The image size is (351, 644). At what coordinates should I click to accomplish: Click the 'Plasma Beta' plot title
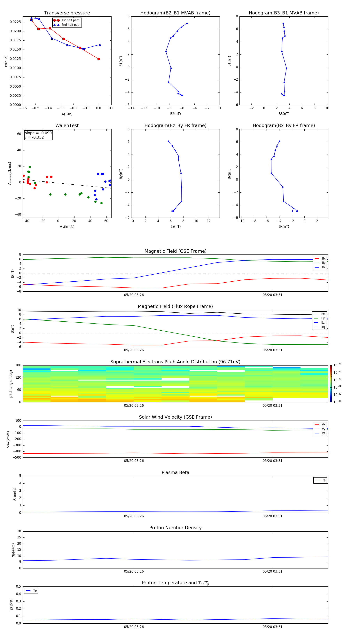point(175,472)
